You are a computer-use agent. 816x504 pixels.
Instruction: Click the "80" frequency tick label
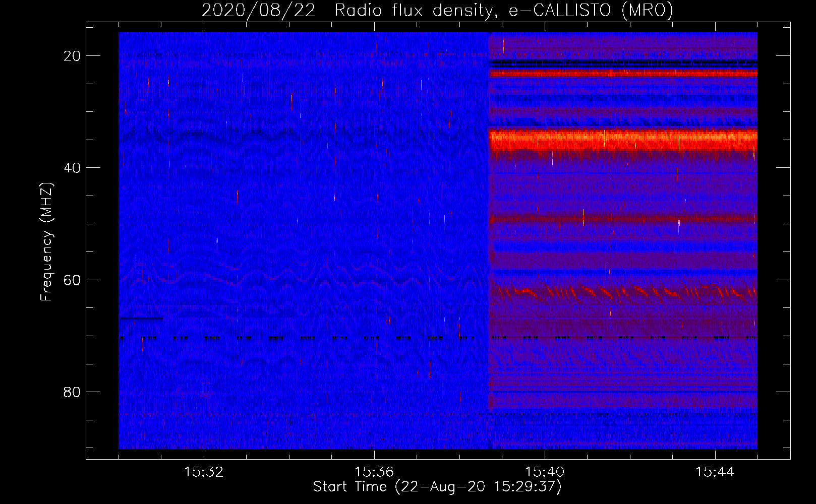point(73,392)
